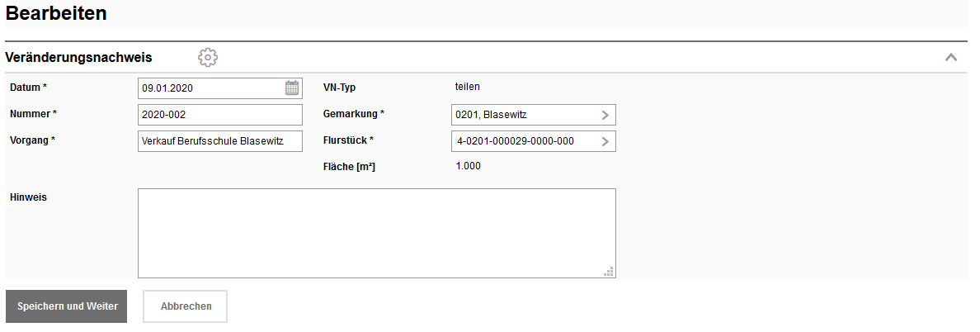Select the '4-0201-000029-0000-000' Flurstück value text
Screen dimensions: 980x332
click(515, 141)
